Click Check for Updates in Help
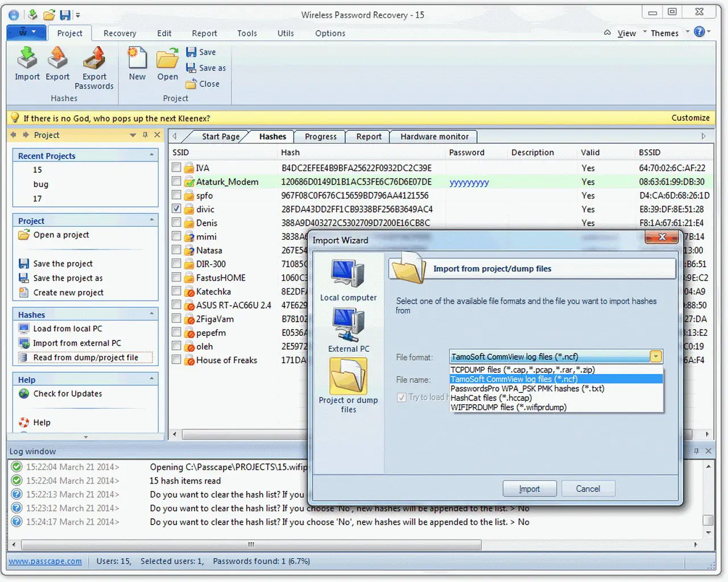The width and height of the screenshot is (728, 582). tap(68, 394)
